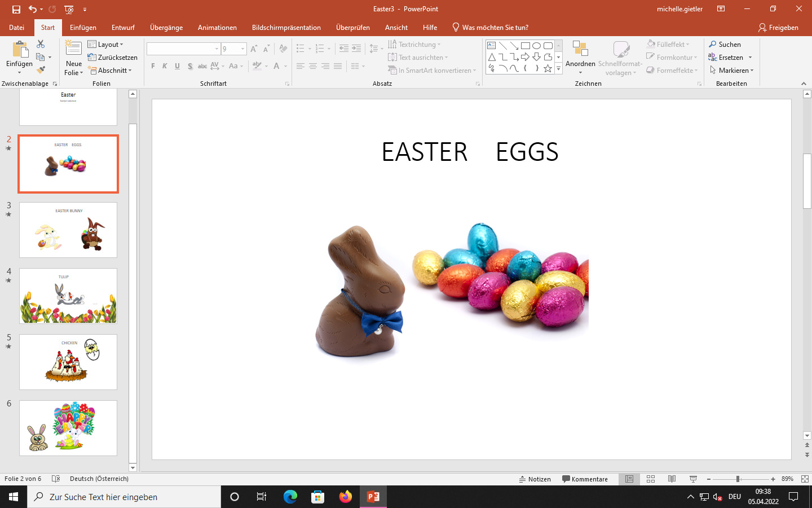The width and height of the screenshot is (812, 508).
Task: Expand the shapes gallery with the More arrow
Action: [x=559, y=68]
